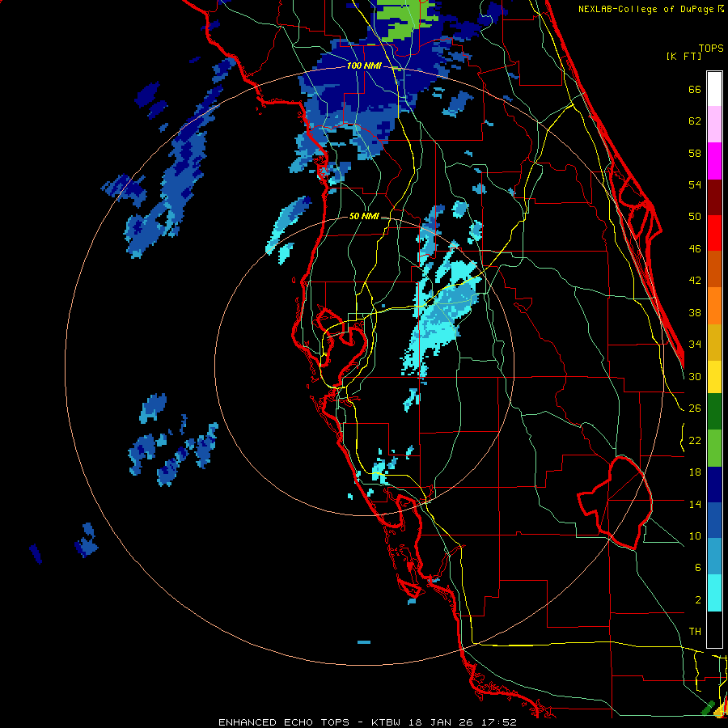
Task: Click legend value 42
Action: click(695, 281)
